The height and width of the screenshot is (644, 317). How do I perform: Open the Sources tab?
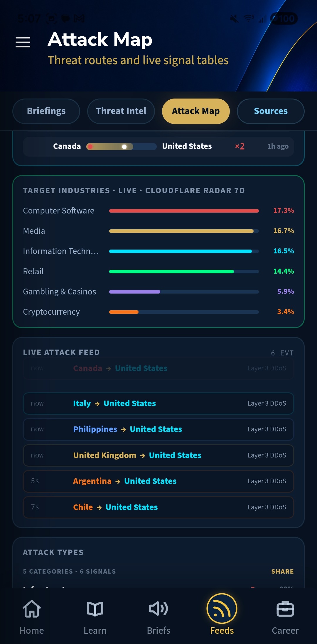271,111
